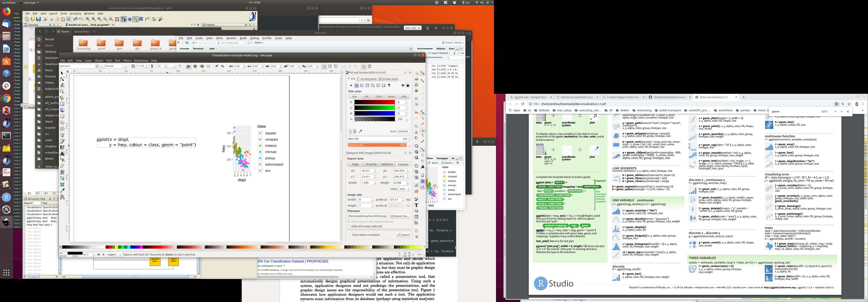Viewport: 868px width, 302px height.
Task: Click the Export As... button
Action: (x=400, y=216)
